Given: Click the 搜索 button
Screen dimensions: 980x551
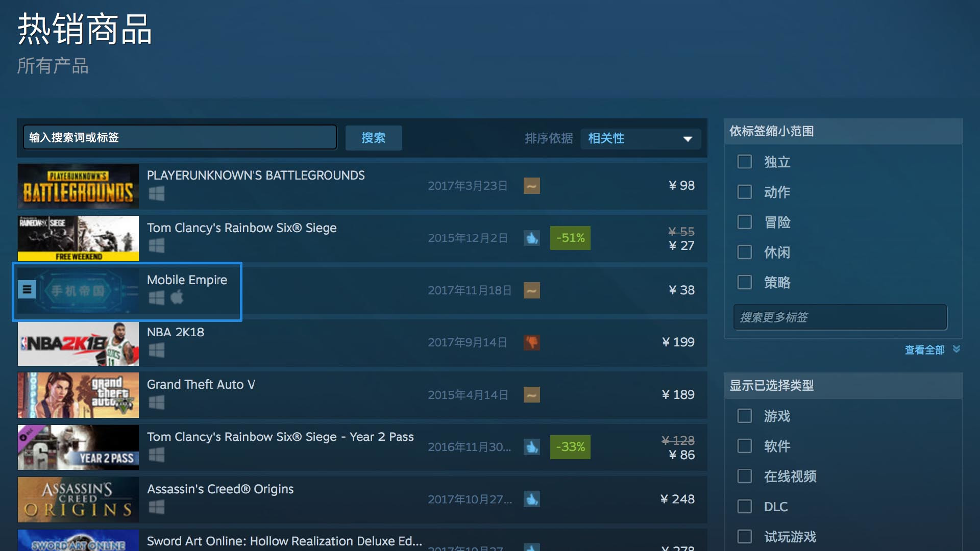Looking at the screenshot, I should (374, 138).
